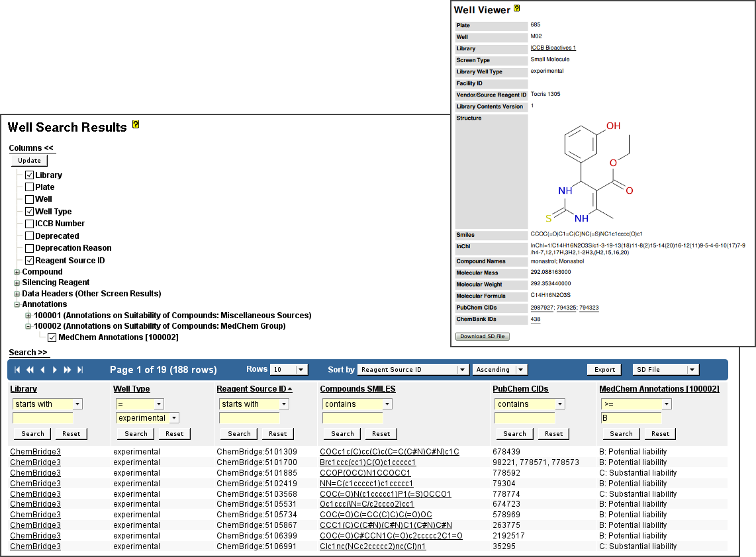Check the ICCB Number column checkbox
The image size is (756, 557).
click(29, 224)
